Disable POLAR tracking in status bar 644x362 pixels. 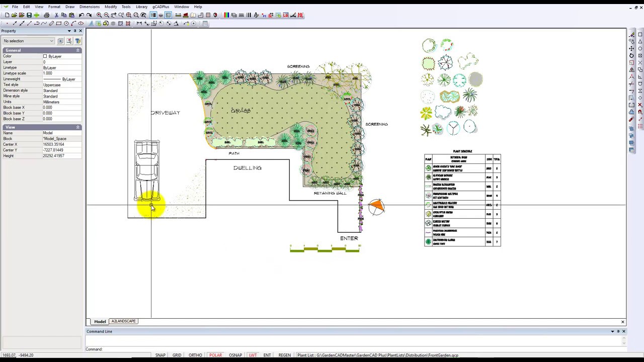(215, 355)
